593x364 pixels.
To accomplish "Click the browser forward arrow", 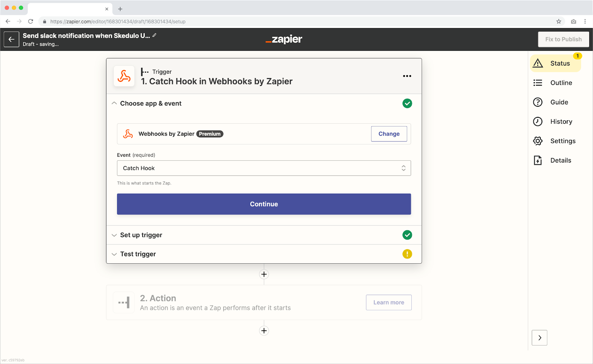I will pos(19,21).
